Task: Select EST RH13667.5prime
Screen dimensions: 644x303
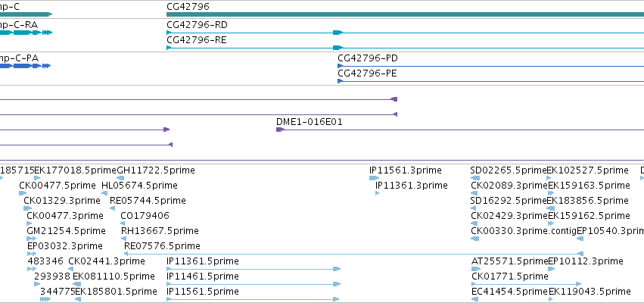Action: pyautogui.click(x=160, y=231)
